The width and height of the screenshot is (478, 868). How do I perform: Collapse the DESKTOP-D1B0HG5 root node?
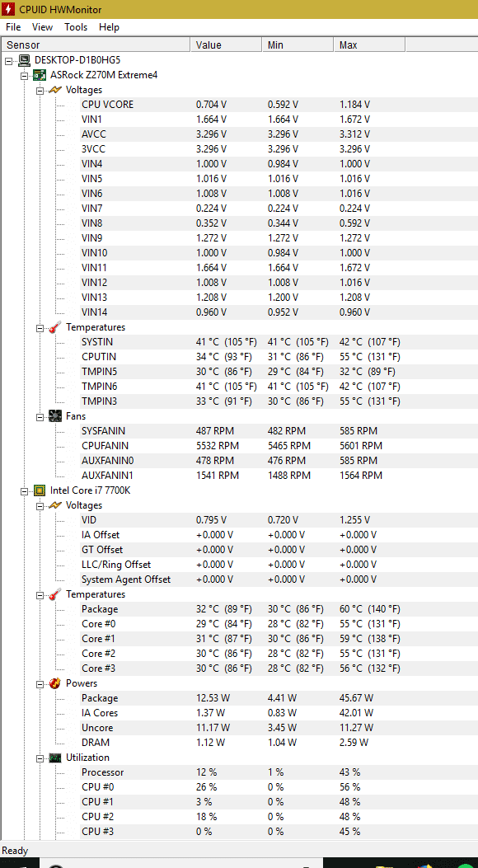point(8,60)
